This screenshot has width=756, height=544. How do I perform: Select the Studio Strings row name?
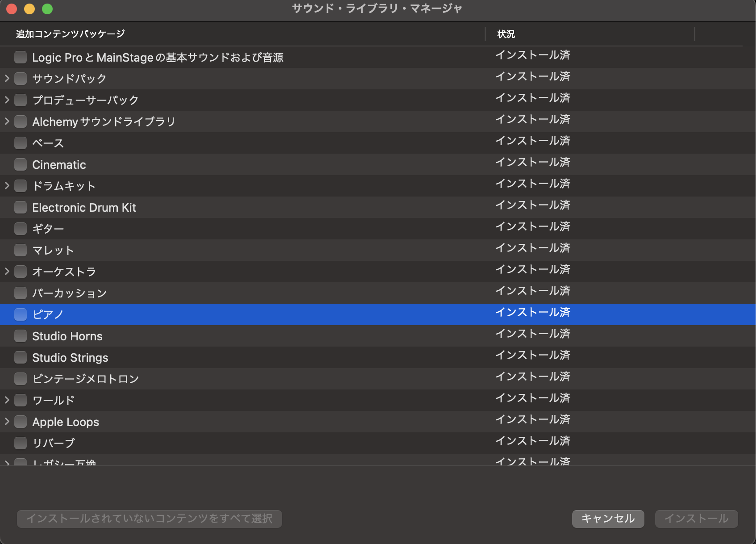click(x=71, y=358)
